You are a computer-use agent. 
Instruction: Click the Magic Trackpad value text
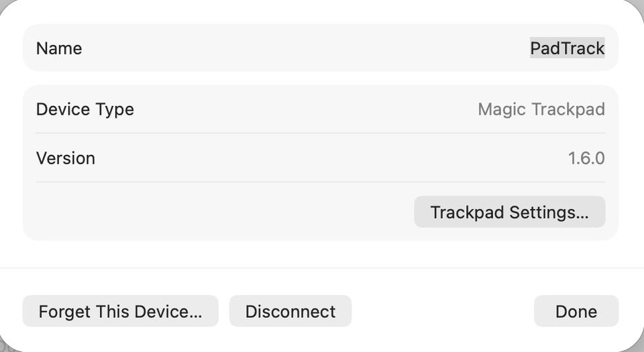pos(541,109)
